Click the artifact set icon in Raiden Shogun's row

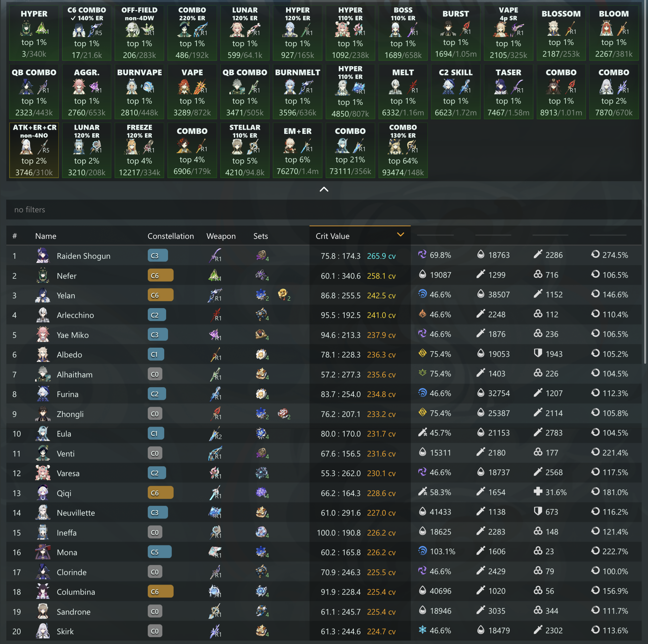point(262,256)
